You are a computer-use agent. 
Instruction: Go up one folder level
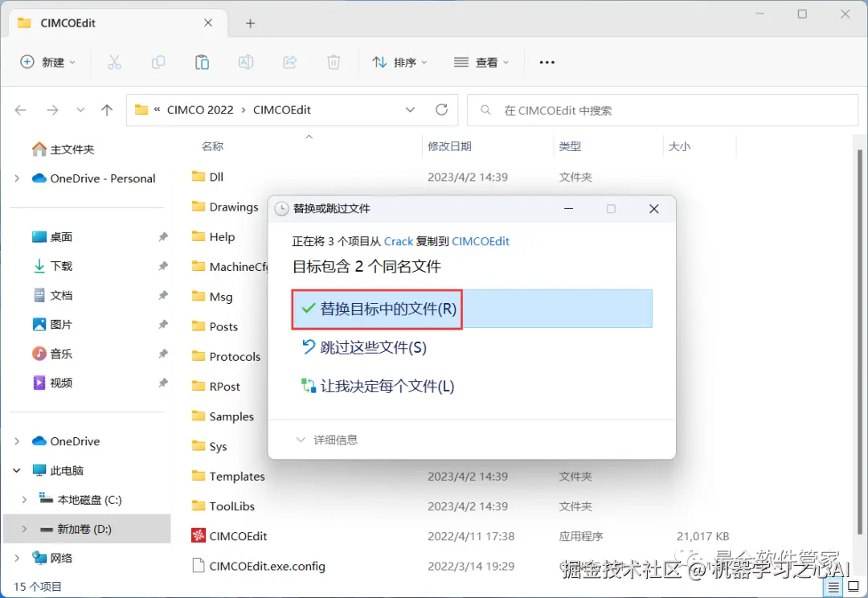pos(107,110)
